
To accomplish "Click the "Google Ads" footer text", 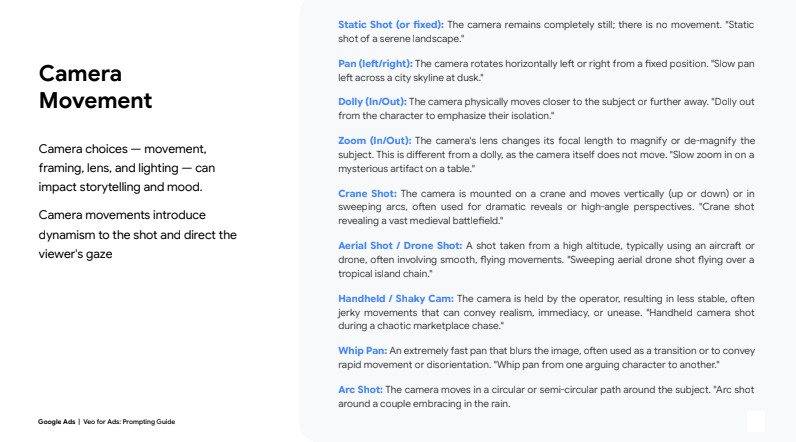I will pyautogui.click(x=56, y=422).
